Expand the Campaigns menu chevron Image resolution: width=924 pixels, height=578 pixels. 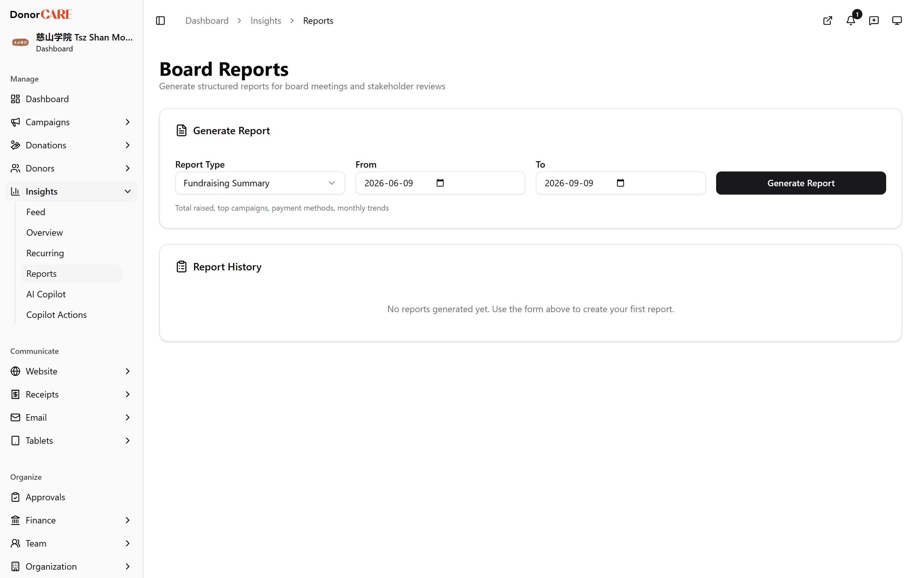127,122
